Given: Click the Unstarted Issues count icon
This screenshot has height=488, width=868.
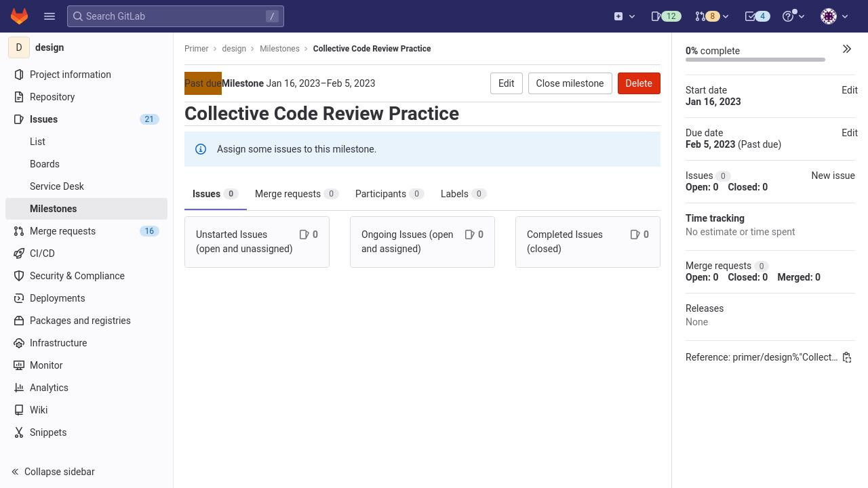Looking at the screenshot, I should click(x=304, y=235).
